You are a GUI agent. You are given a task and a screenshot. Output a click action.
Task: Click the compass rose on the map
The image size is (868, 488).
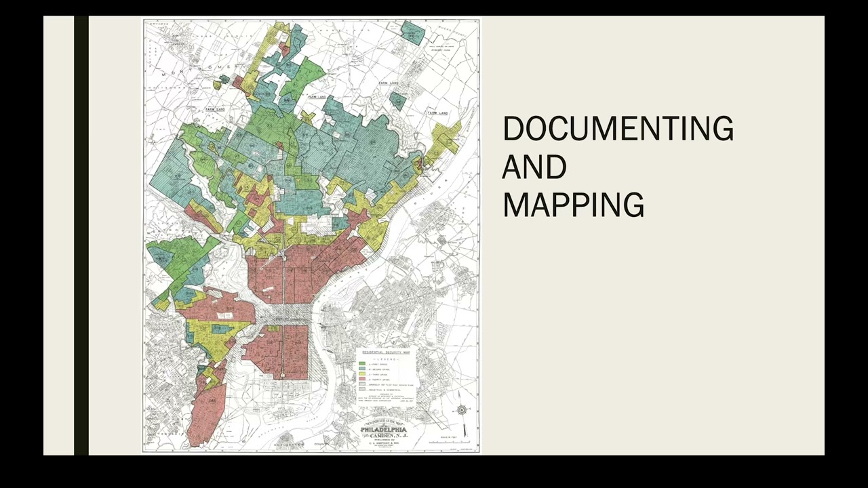[x=462, y=409]
